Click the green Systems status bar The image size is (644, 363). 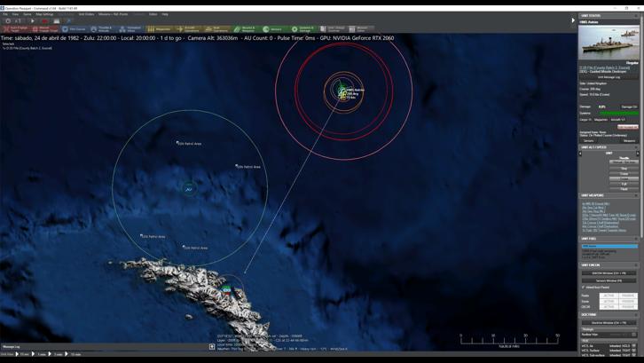618,113
